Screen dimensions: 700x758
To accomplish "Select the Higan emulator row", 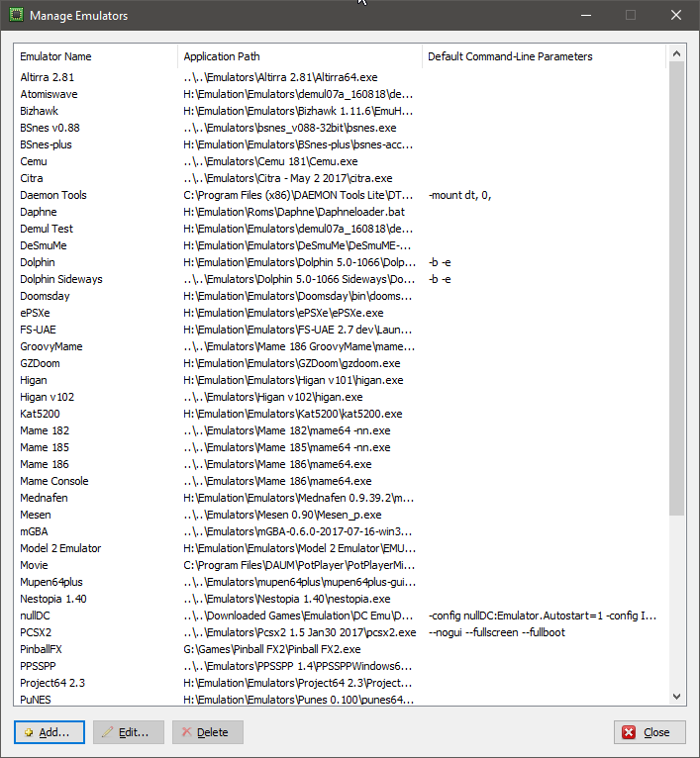I will pyautogui.click(x=341, y=380).
